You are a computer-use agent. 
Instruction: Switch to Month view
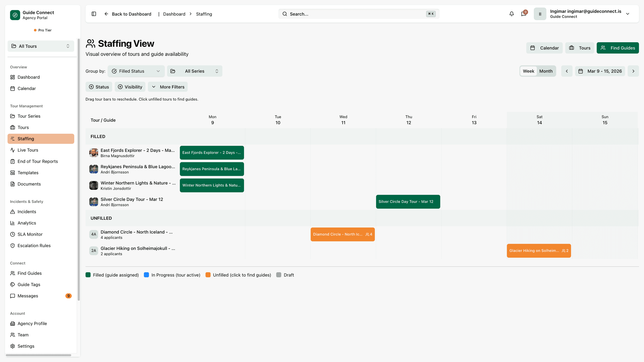coord(546,71)
